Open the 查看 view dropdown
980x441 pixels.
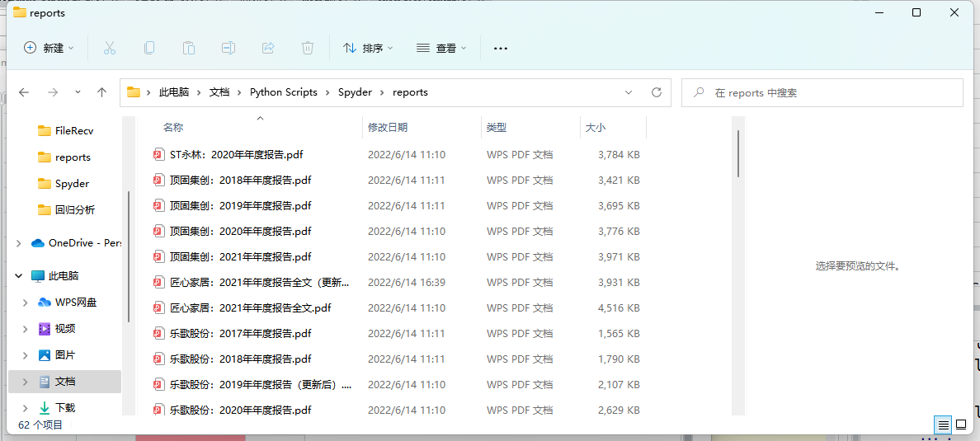coord(441,48)
